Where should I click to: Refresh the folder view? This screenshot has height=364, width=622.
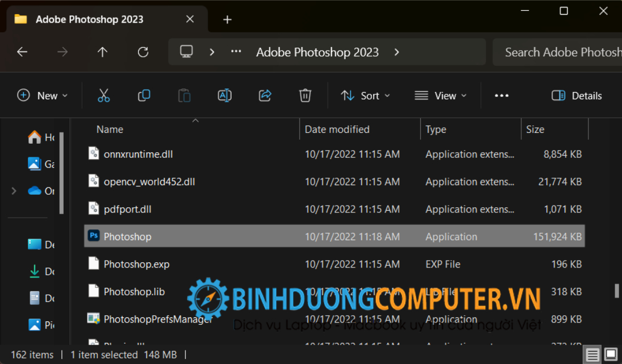(x=143, y=52)
